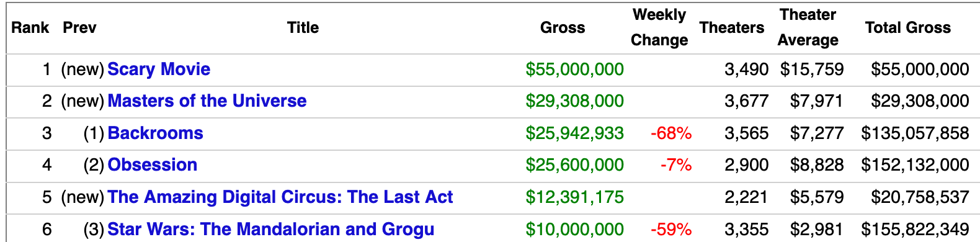
Task: Open The Amazing Digital Circus: The Last Act
Action: (x=280, y=197)
